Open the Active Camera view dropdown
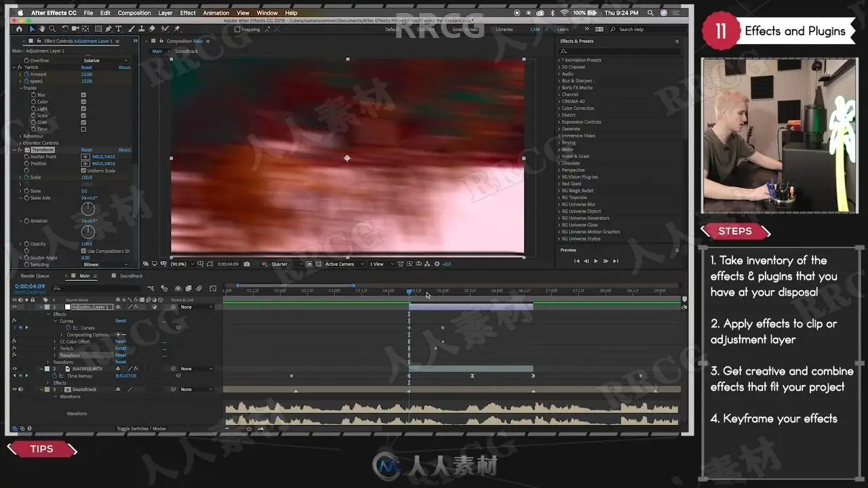Screen dimensions: 868x488 (x=344, y=264)
